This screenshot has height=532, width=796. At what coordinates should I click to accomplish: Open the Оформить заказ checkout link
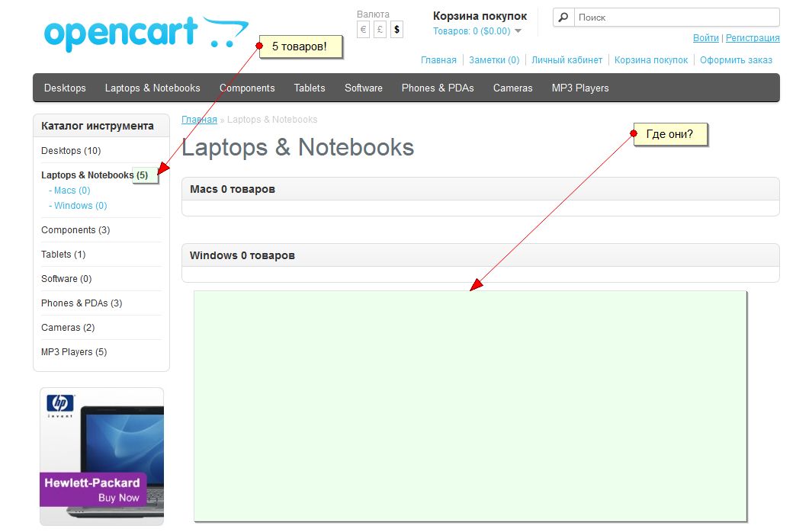pos(736,60)
